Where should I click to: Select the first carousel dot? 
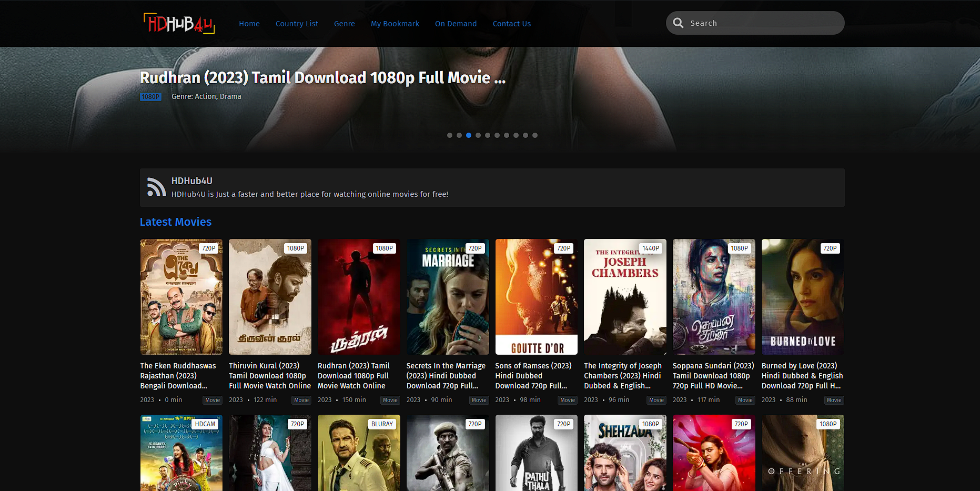[450, 135]
